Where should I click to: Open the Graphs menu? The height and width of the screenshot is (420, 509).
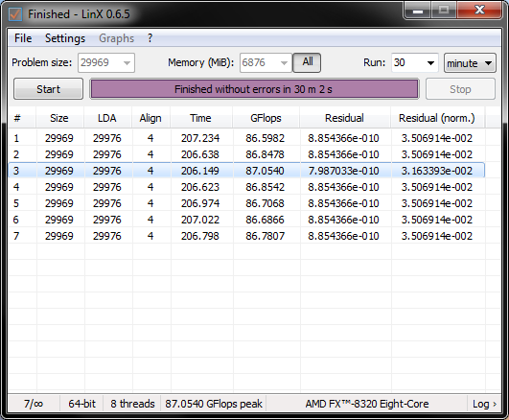(x=116, y=38)
